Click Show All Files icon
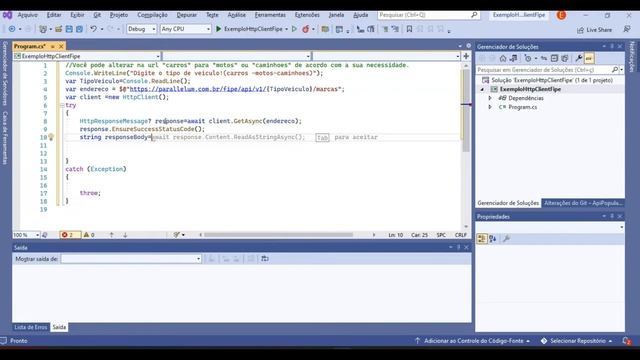The height and width of the screenshot is (360, 640). [x=565, y=58]
